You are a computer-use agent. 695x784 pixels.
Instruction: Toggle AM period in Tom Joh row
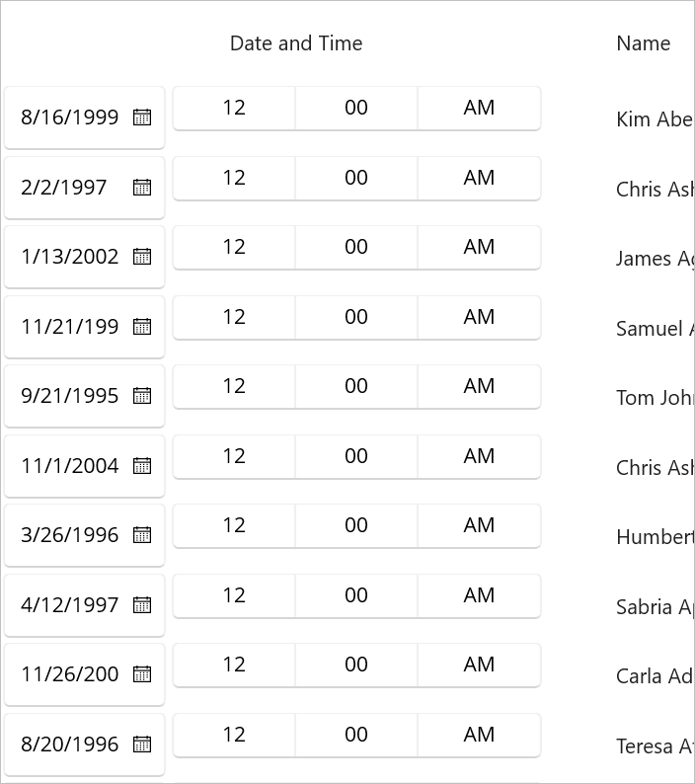coord(479,386)
